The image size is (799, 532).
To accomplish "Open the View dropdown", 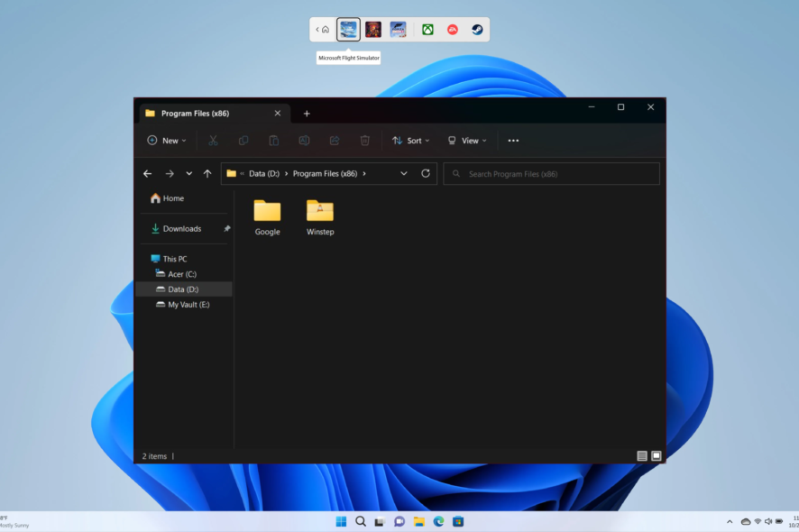I will coord(467,141).
